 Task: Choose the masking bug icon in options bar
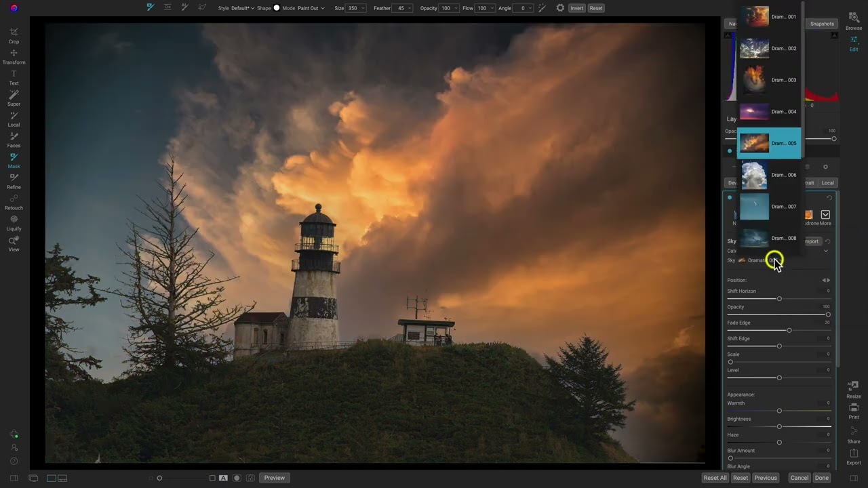tap(167, 7)
